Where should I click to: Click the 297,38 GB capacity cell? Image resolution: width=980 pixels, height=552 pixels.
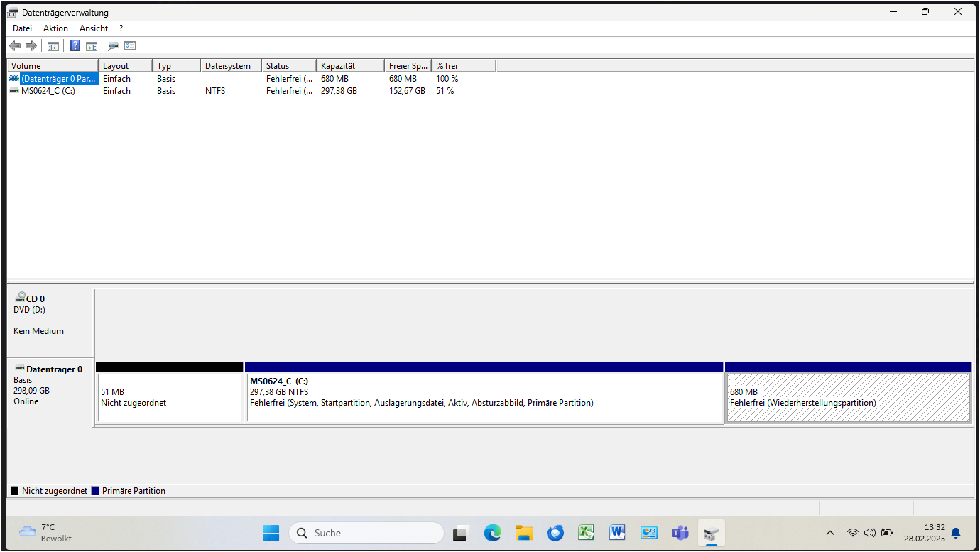pos(339,91)
